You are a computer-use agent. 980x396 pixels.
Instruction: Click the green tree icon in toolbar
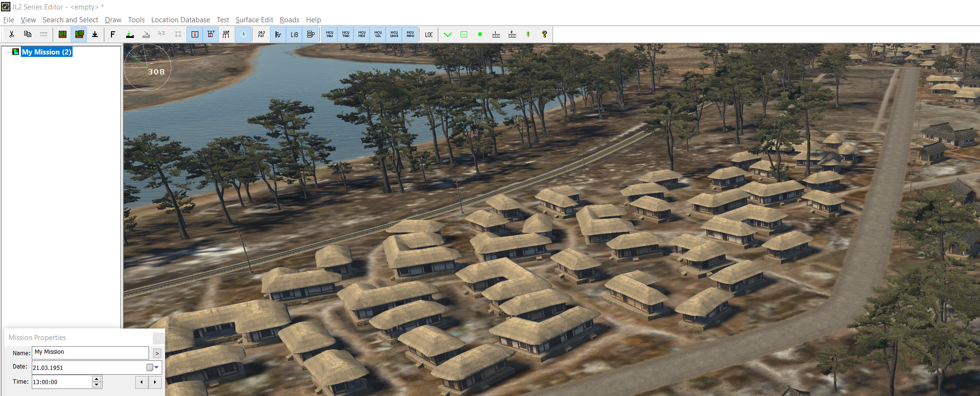(x=528, y=34)
